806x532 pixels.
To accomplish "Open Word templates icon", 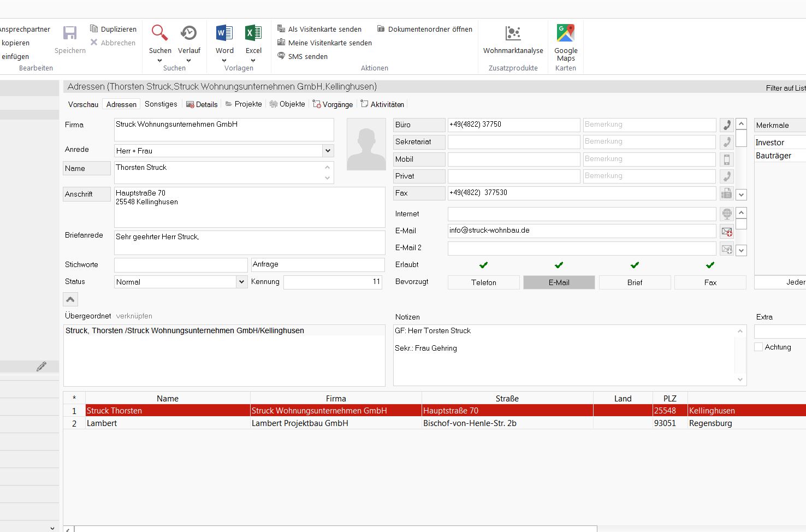I will (x=224, y=34).
